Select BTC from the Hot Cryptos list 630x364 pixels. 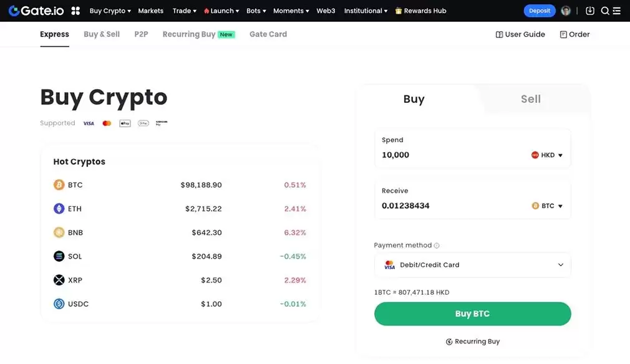click(x=76, y=184)
